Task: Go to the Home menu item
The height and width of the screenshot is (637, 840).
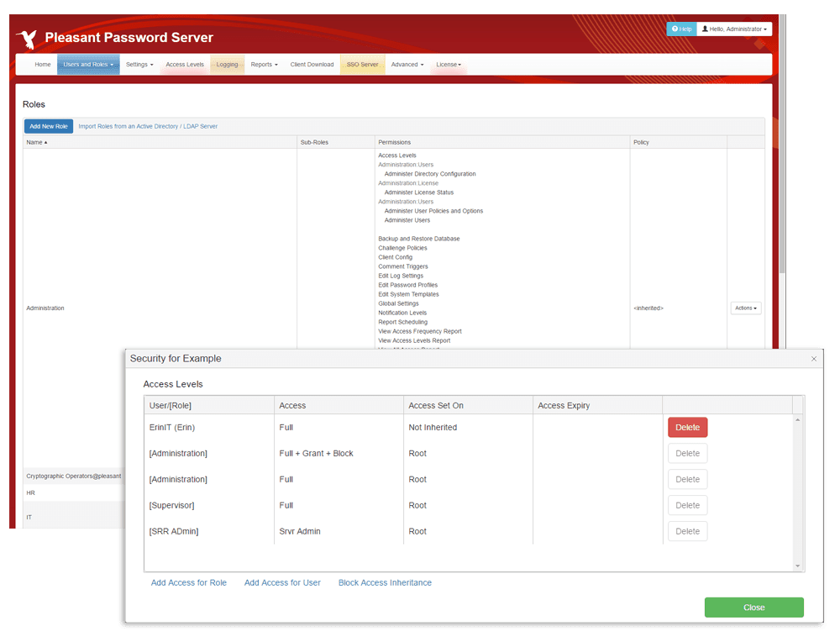Action: click(42, 65)
